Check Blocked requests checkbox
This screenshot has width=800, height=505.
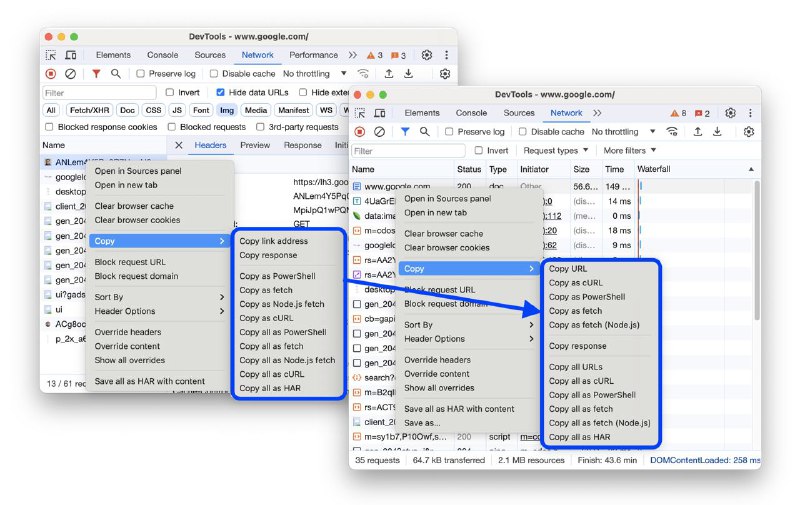[x=171, y=127]
